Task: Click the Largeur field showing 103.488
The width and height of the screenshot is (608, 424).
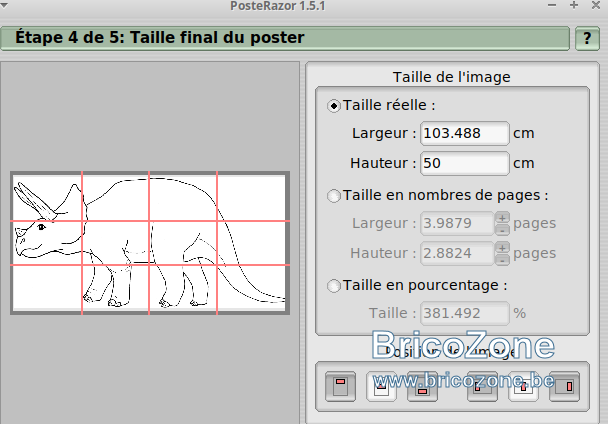Action: coord(465,133)
